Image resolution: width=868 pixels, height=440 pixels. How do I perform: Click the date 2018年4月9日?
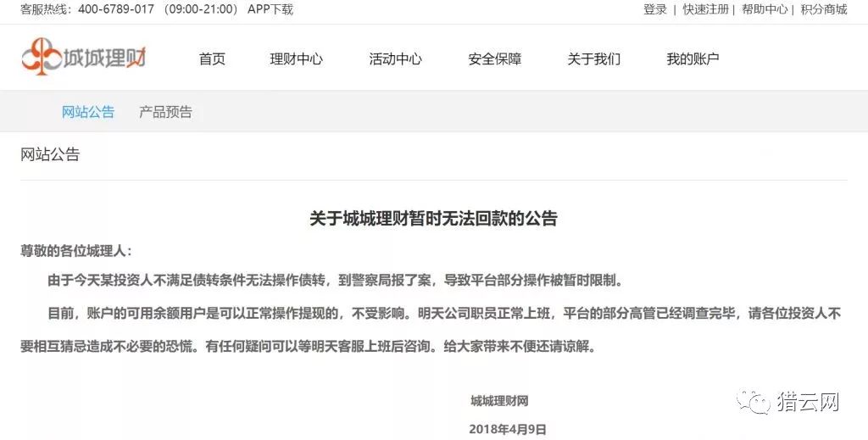tap(508, 429)
